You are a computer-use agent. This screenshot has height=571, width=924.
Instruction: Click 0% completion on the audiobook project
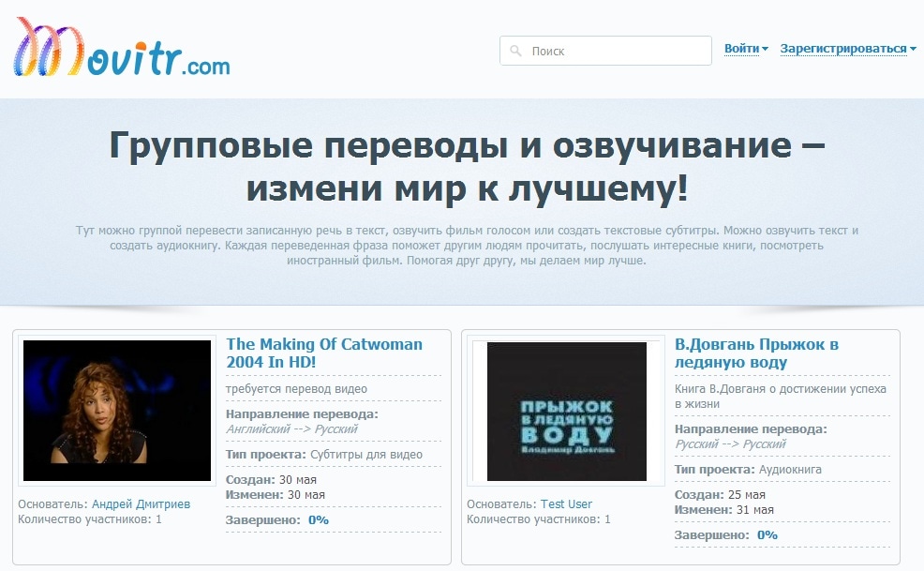pos(768,534)
